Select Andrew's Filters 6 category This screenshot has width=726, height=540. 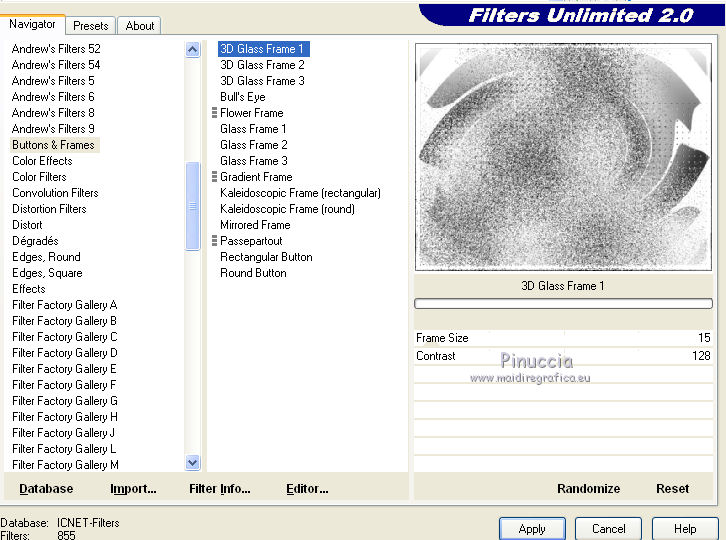pyautogui.click(x=53, y=97)
